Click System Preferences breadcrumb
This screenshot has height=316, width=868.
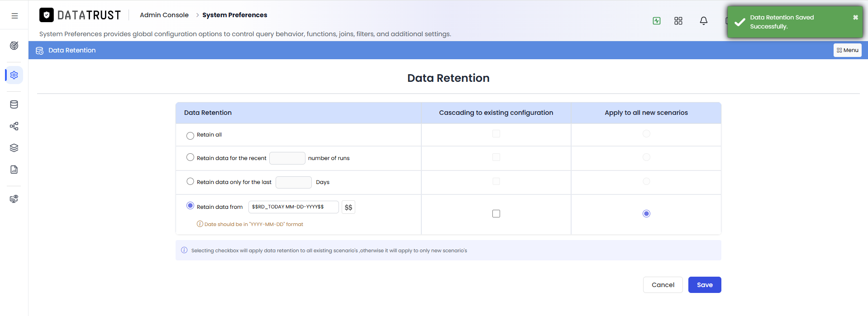point(234,15)
